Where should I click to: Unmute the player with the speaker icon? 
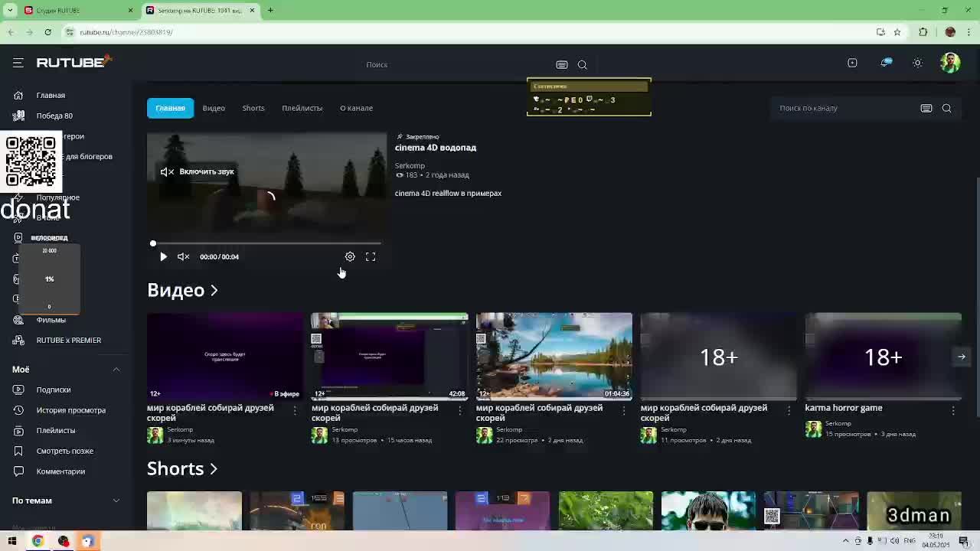184,257
